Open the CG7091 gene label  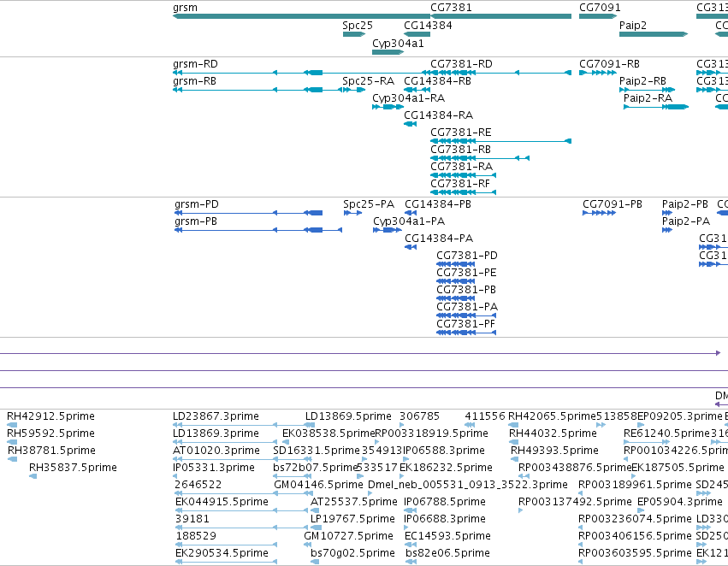click(x=600, y=8)
